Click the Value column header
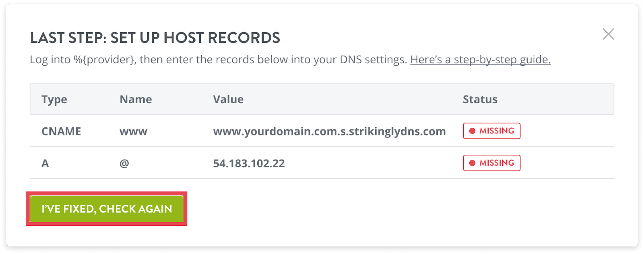 (228, 100)
